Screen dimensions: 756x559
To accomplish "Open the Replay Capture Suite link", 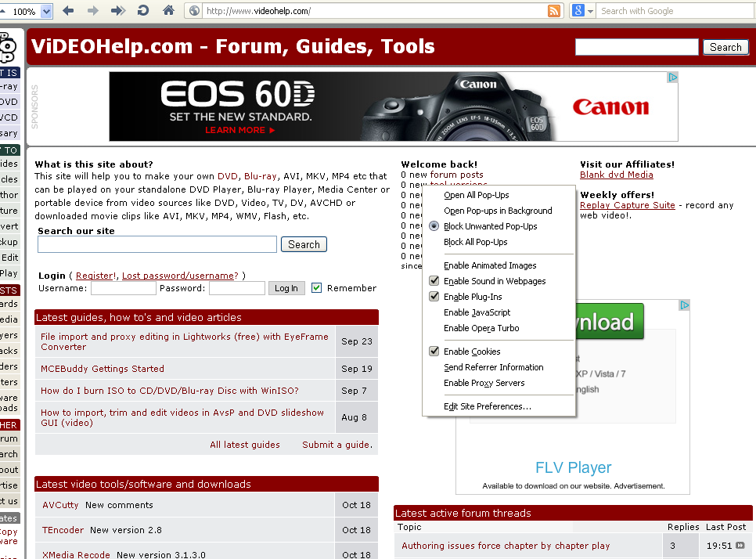I will pyautogui.click(x=628, y=205).
